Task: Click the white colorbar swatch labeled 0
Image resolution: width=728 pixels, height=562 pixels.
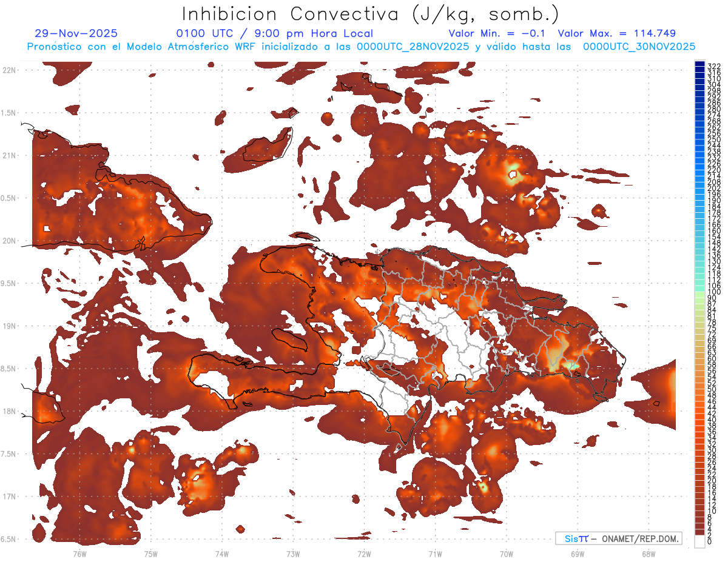Action: pyautogui.click(x=699, y=542)
